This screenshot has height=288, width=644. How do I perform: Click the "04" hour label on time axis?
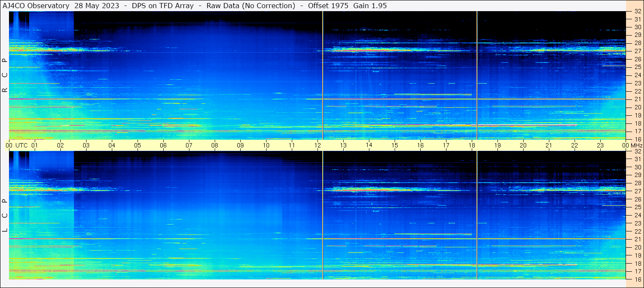pyautogui.click(x=112, y=145)
